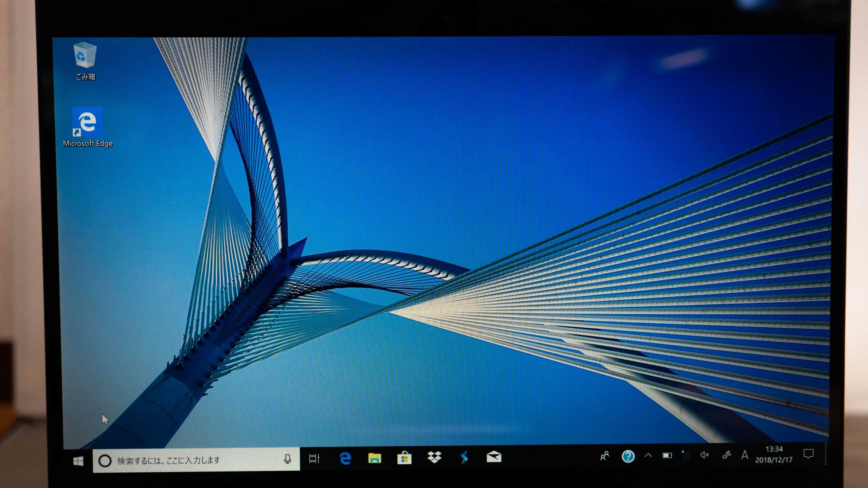Expand the hidden tray icons chevron

tap(648, 455)
